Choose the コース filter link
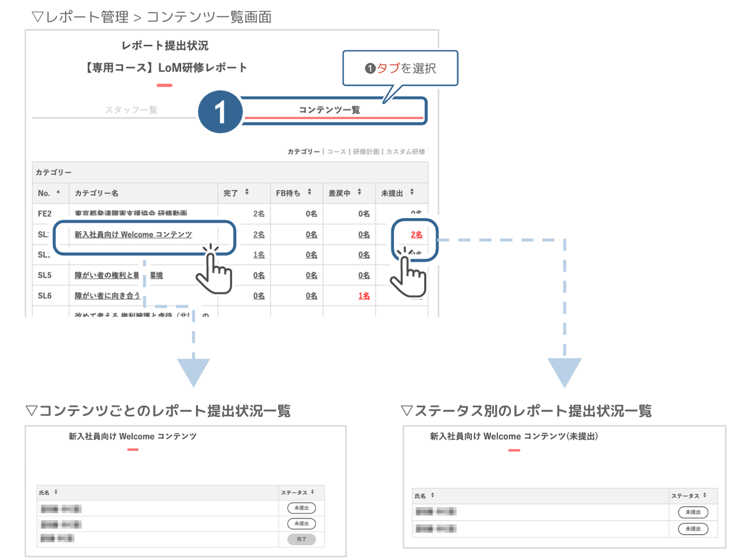The height and width of the screenshot is (560, 742). (336, 152)
